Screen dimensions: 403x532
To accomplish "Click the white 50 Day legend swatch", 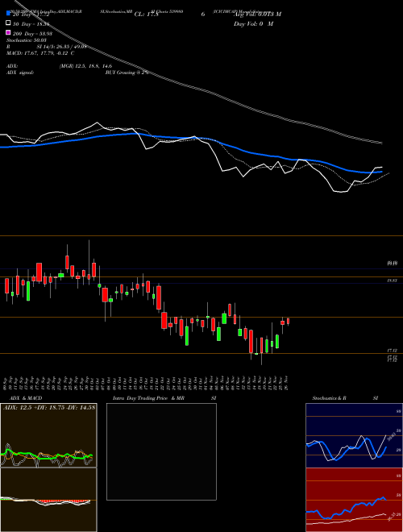I will point(9,23).
